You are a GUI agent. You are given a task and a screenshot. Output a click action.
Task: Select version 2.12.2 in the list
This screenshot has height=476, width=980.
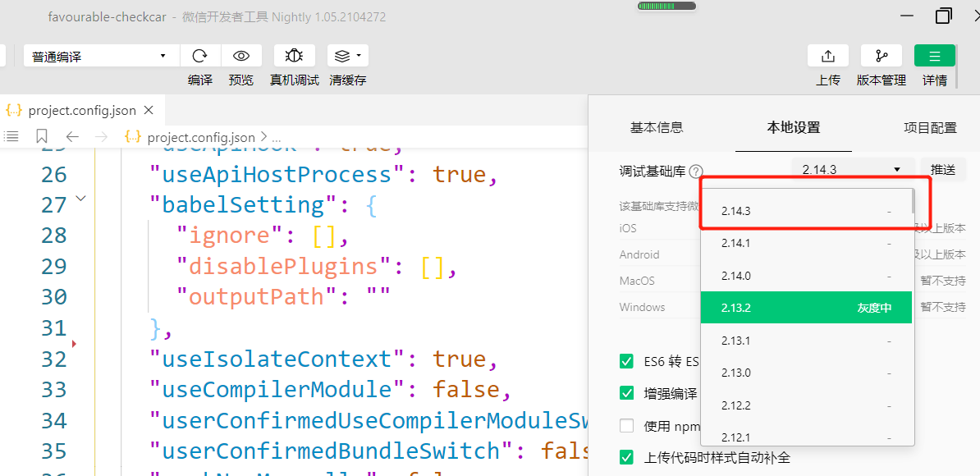point(806,405)
